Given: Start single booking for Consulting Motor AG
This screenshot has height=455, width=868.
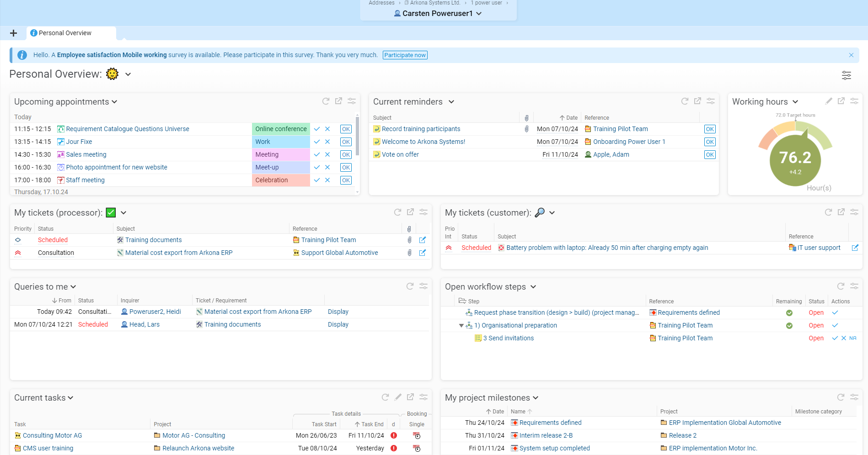Looking at the screenshot, I should click(417, 435).
